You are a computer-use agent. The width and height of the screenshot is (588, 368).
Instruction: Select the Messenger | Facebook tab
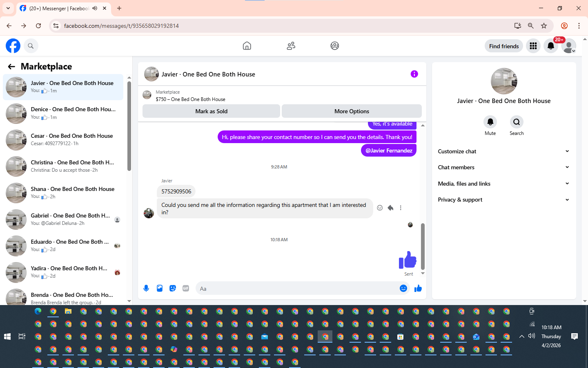(x=63, y=8)
